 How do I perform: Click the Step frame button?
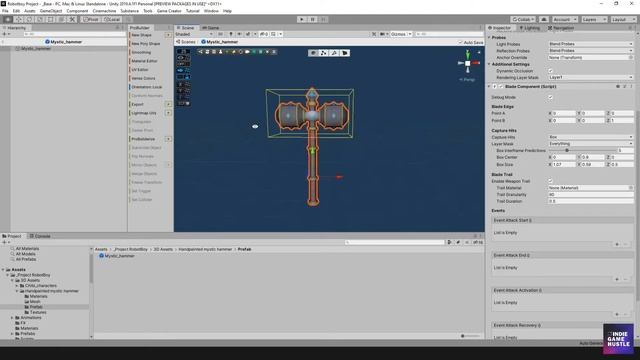tap(323, 19)
